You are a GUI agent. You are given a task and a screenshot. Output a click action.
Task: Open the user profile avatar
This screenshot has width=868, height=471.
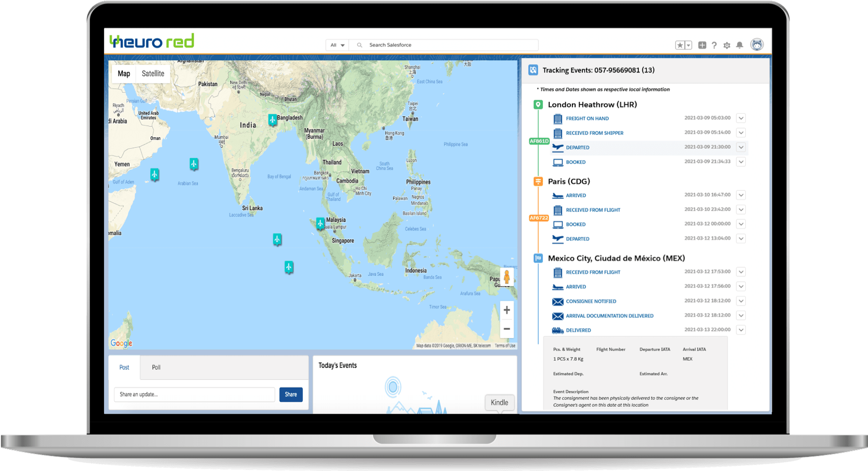coord(757,45)
